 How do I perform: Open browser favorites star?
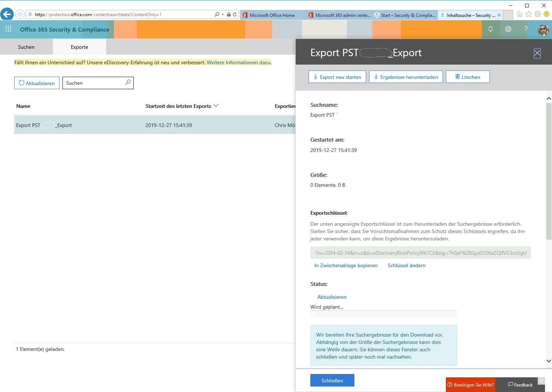[x=528, y=14]
